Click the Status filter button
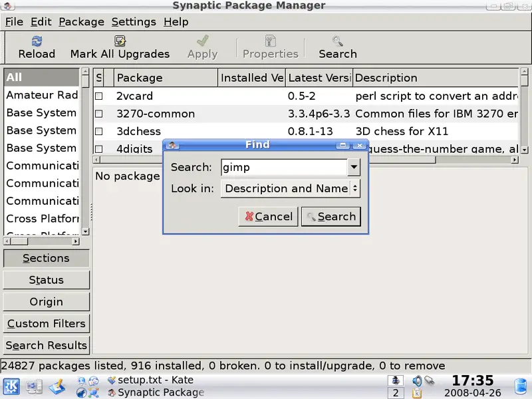The image size is (532, 399). pyautogui.click(x=46, y=280)
